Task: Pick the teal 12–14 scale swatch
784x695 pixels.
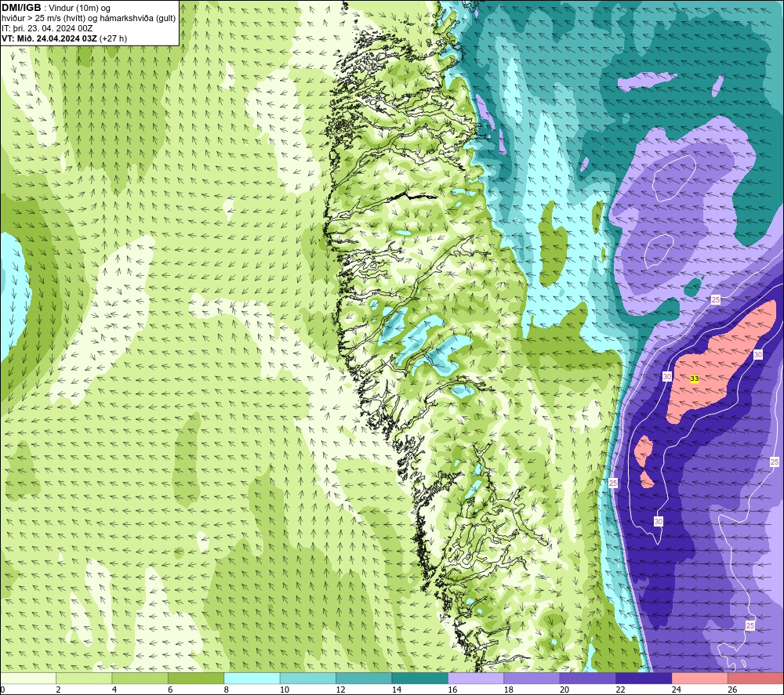Action: coord(364,678)
